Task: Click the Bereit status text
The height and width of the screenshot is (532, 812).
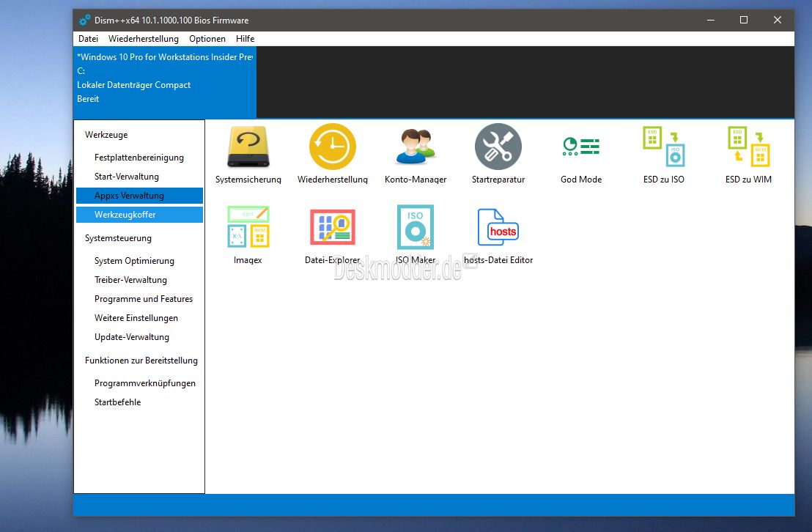Action: pyautogui.click(x=88, y=99)
